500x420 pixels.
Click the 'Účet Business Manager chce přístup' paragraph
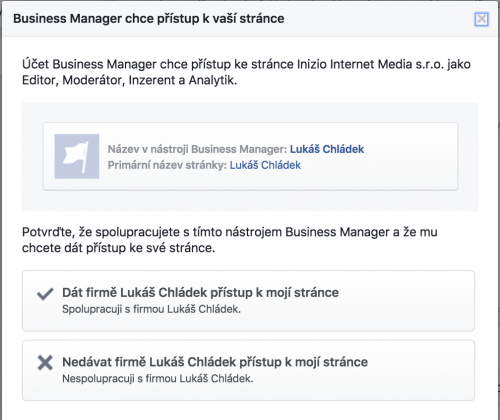tap(246, 72)
